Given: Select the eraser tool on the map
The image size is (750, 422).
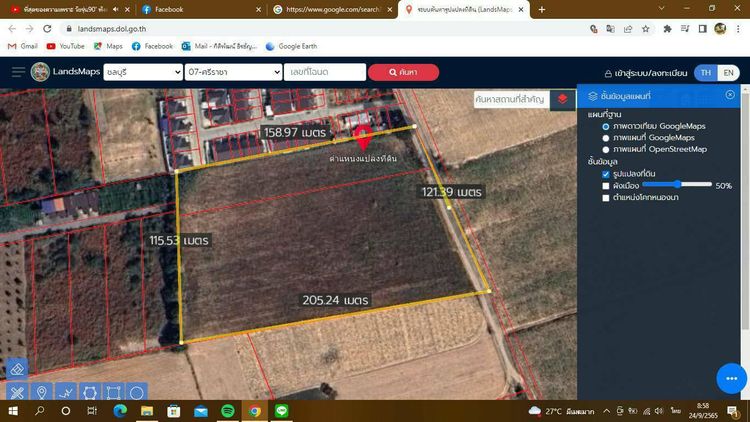Looking at the screenshot, I should pyautogui.click(x=16, y=369).
